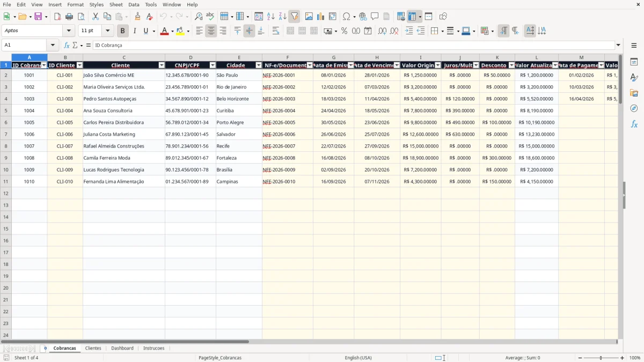Toggle AutoFilter funnel button
The height and width of the screenshot is (362, 644).
[294, 17]
